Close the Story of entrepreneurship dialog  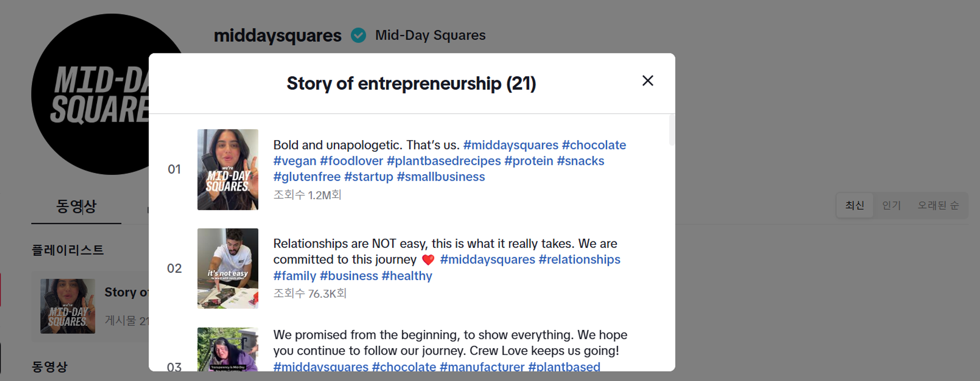(647, 81)
